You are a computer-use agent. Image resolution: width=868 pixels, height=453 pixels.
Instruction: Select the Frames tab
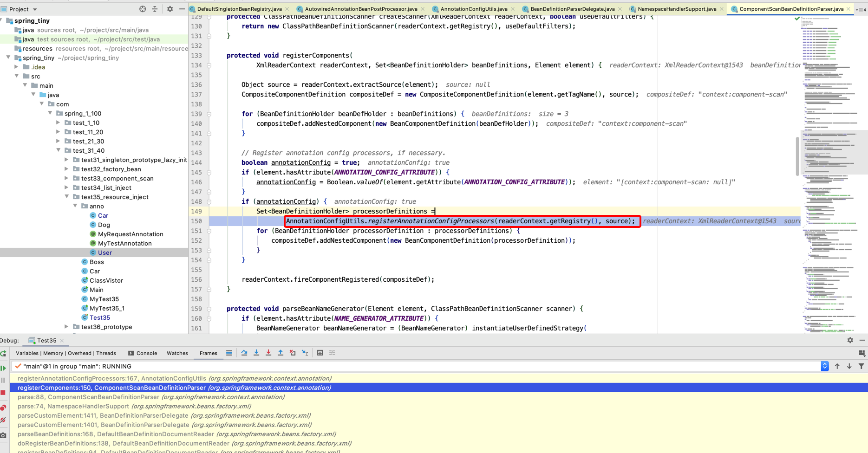208,353
